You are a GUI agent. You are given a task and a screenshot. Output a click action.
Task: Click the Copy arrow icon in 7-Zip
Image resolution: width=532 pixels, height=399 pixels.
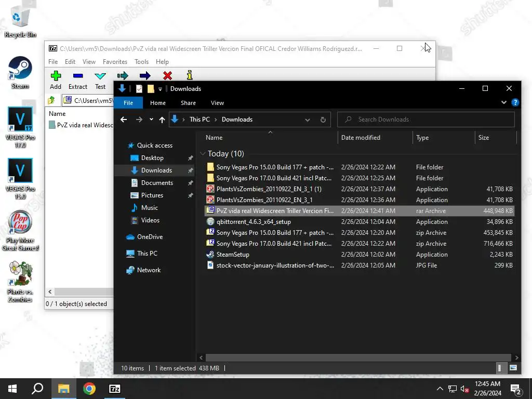(123, 75)
